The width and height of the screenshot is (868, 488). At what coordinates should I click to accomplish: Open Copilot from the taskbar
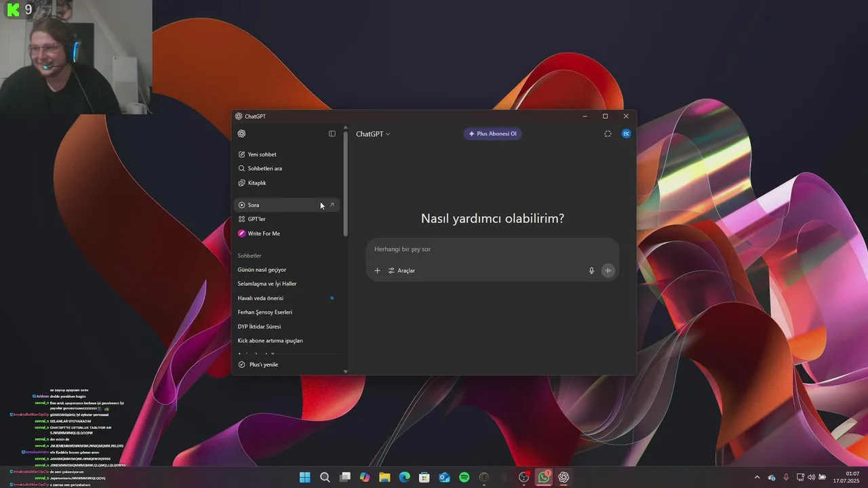[x=365, y=477]
